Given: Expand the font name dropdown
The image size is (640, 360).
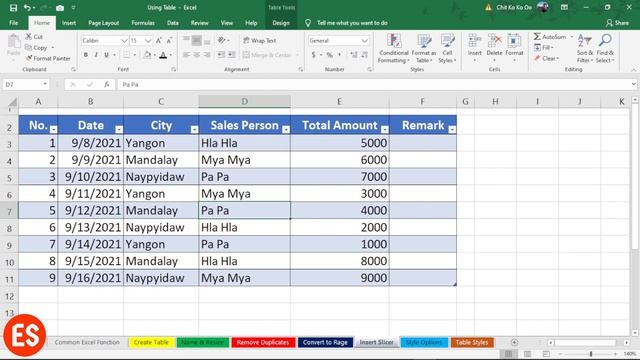Looking at the screenshot, I should (x=124, y=41).
